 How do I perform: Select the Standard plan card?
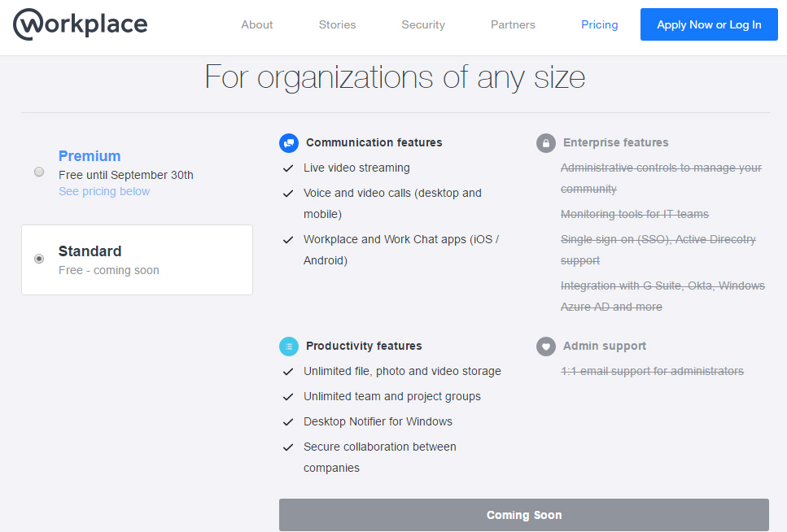tap(137, 259)
